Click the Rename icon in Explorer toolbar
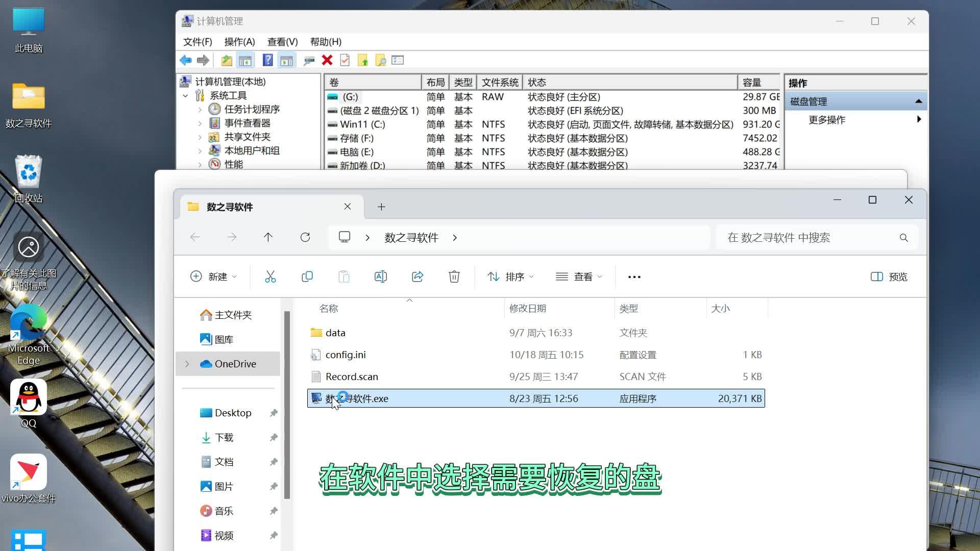This screenshot has height=551, width=980. (x=381, y=277)
